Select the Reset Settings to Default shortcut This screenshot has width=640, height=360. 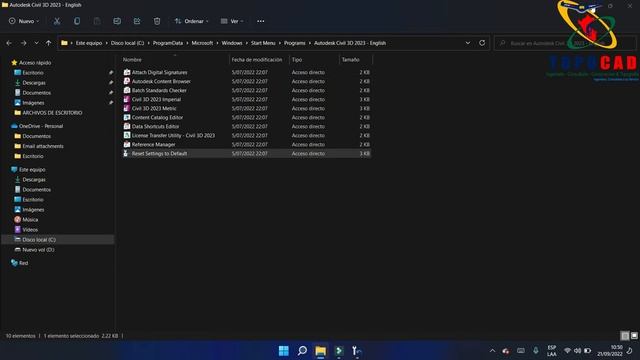(x=247, y=153)
